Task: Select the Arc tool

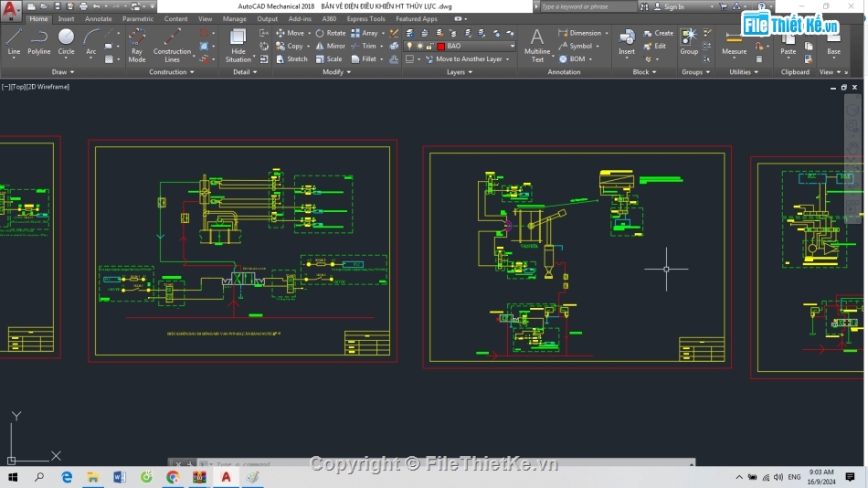Action: 90,43
